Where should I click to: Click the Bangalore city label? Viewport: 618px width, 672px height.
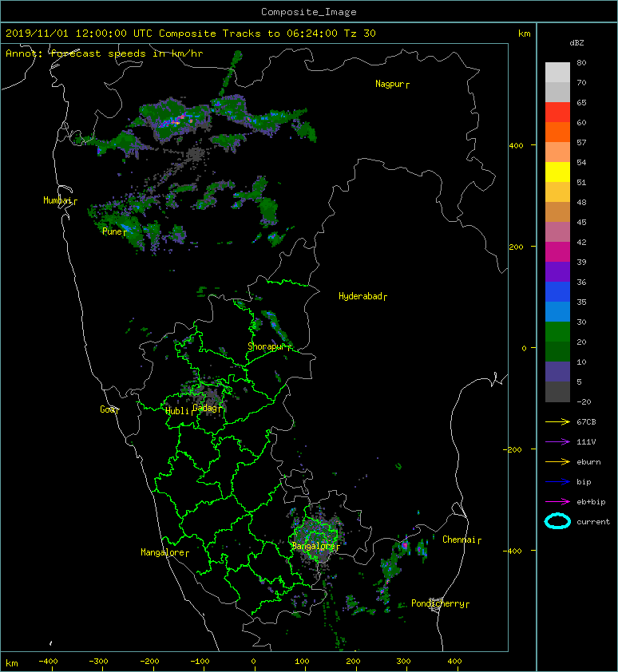pos(313,546)
